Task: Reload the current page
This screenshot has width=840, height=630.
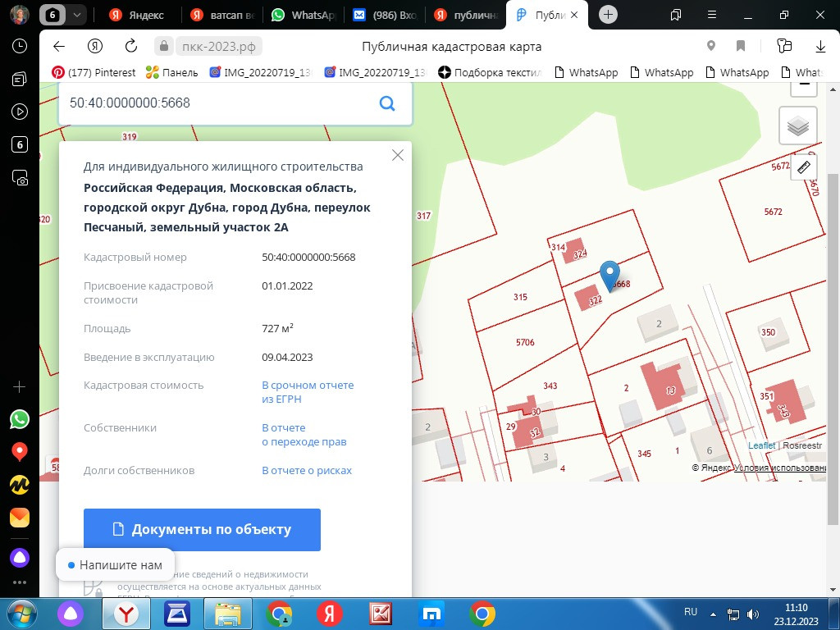Action: (x=131, y=47)
